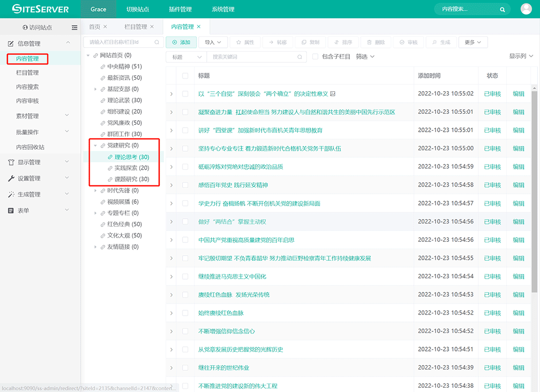Viewport: 540px width, 392px height.
Task: Click the 添加 button with plus icon
Action: coord(181,42)
